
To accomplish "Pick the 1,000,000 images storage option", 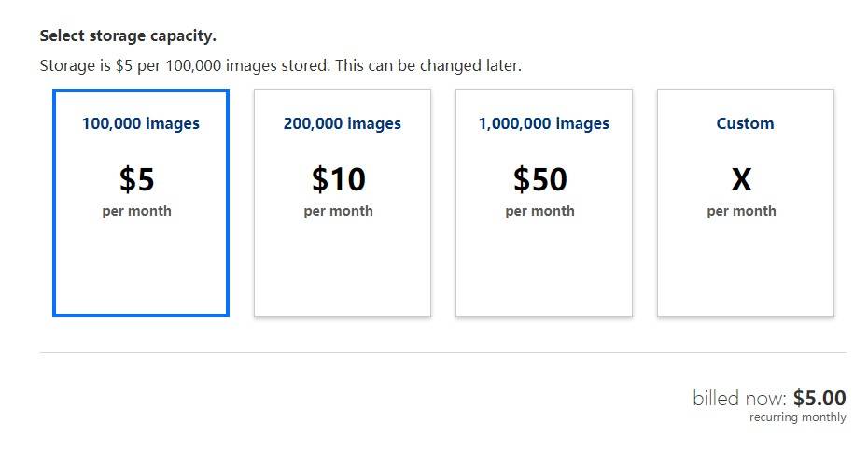I will (x=543, y=204).
